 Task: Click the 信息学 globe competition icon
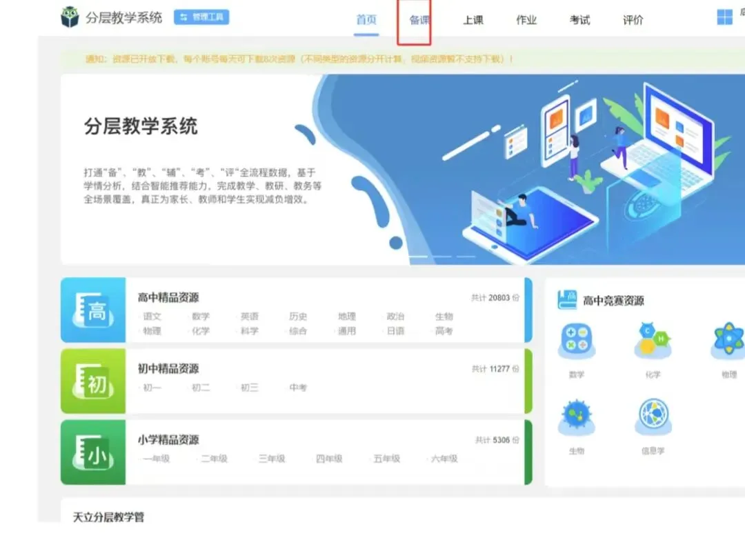pos(653,414)
